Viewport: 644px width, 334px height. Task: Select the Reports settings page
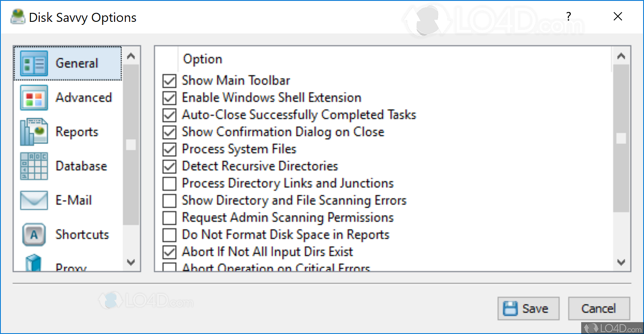(77, 132)
